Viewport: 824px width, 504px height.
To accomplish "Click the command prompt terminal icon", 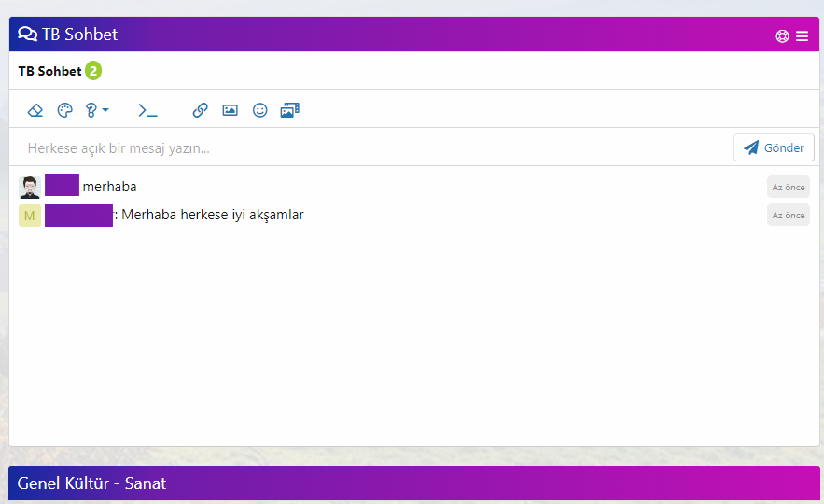I will click(147, 110).
